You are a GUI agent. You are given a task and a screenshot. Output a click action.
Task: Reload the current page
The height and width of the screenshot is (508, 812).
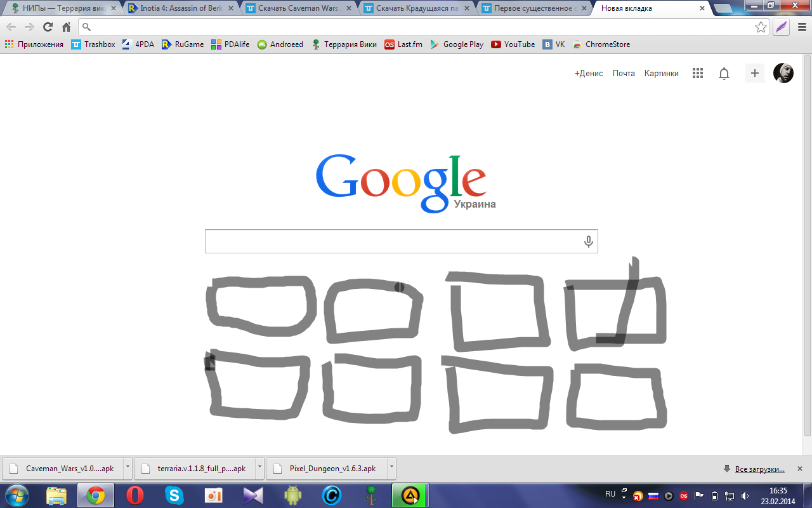pyautogui.click(x=48, y=27)
